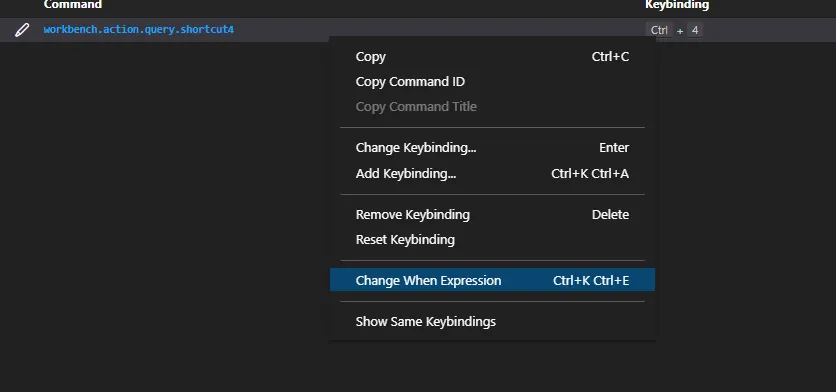Image resolution: width=836 pixels, height=392 pixels.
Task: Open Change Keybinding... option
Action: click(492, 148)
